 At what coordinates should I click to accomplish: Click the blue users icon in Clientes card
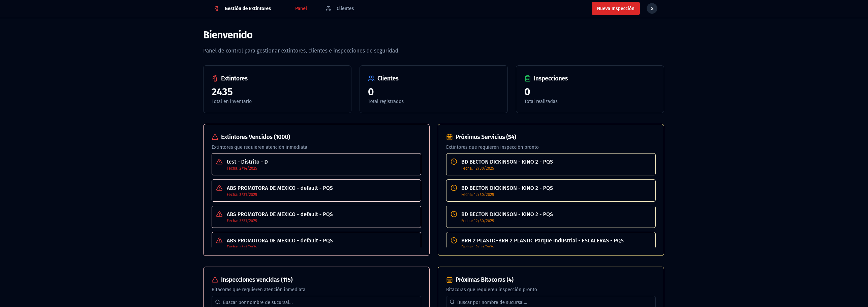click(371, 78)
